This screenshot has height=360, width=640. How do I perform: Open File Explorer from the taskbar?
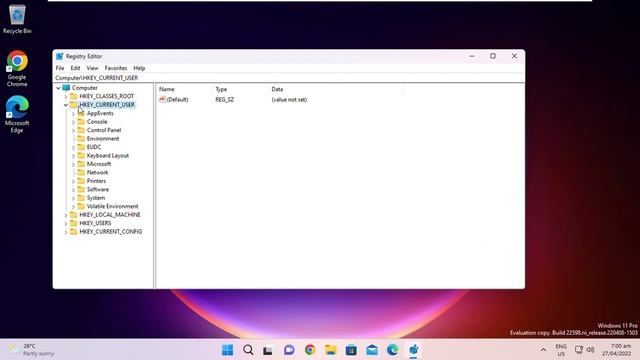click(331, 350)
